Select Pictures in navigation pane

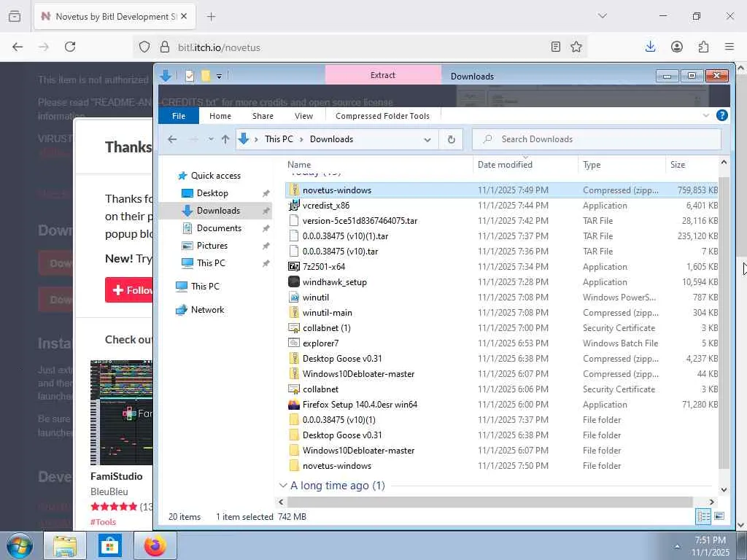[212, 246]
